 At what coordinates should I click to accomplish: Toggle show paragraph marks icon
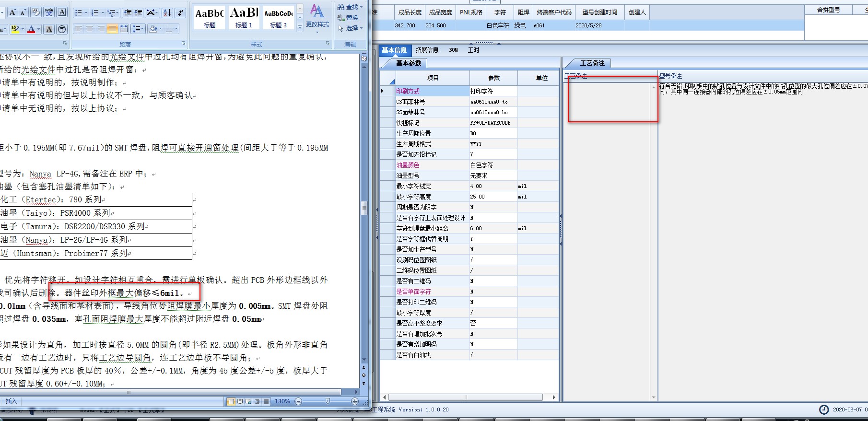pos(180,13)
